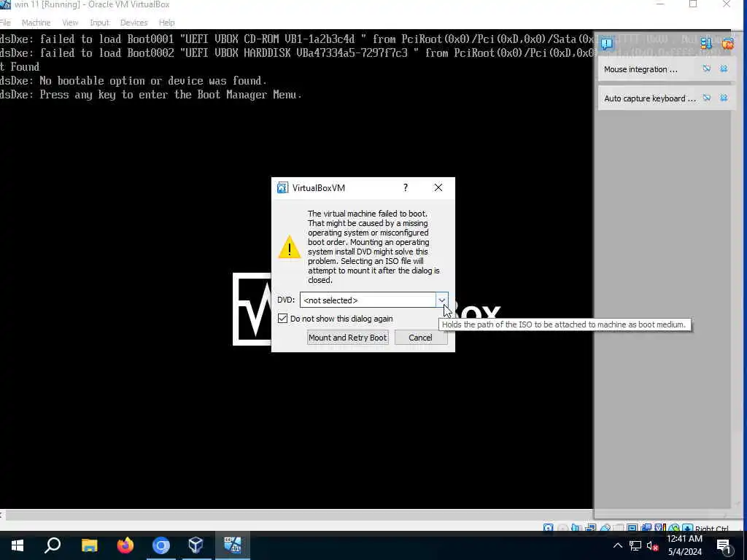Launch Firefox from the taskbar
Image resolution: width=747 pixels, height=560 pixels.
click(125, 545)
